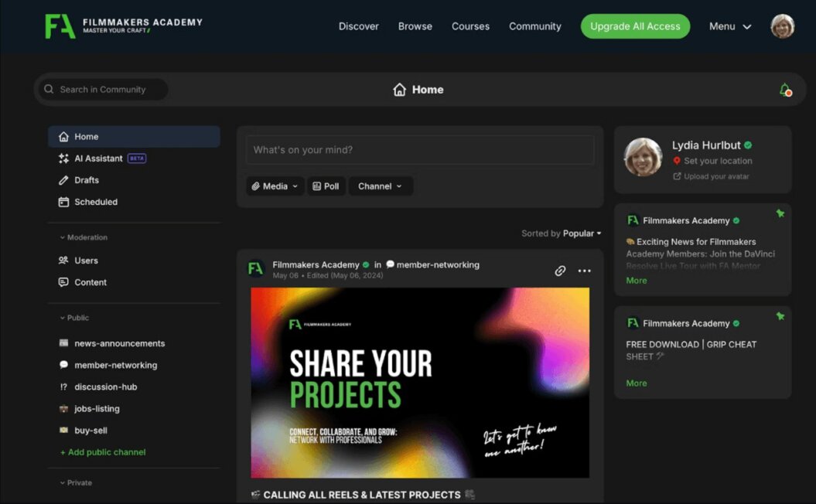This screenshot has height=504, width=816.
Task: Click the Search in Community field
Action: tap(104, 90)
